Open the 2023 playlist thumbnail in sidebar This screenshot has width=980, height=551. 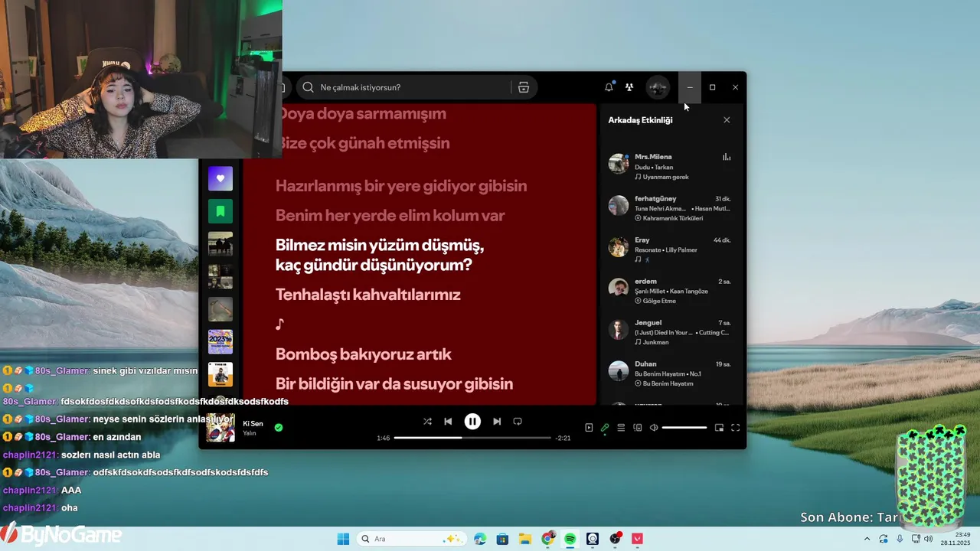(x=220, y=341)
